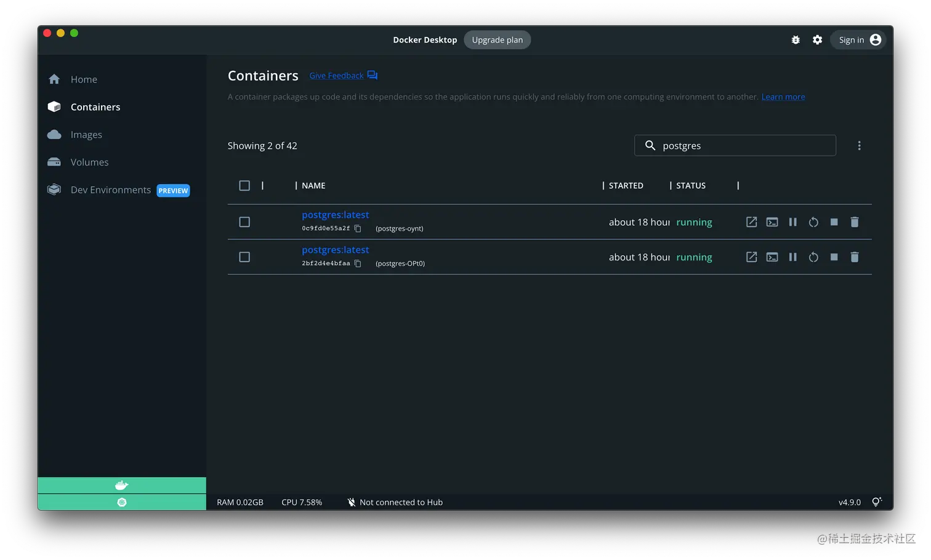The image size is (931, 560).
Task: Click Not connected to Hub status
Action: (x=395, y=503)
